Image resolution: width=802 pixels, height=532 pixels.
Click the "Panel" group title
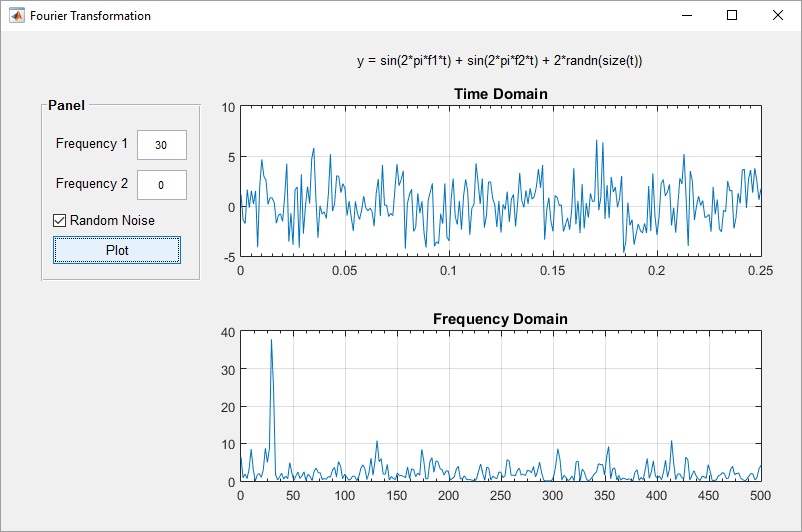click(66, 105)
